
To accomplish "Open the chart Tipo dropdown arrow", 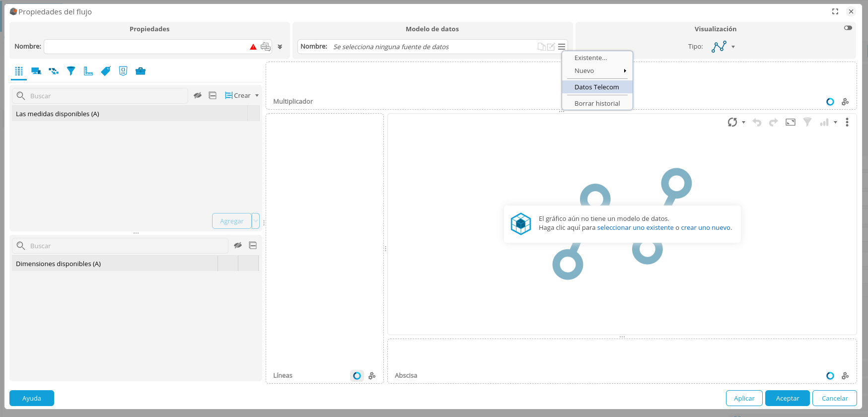I will click(x=733, y=47).
